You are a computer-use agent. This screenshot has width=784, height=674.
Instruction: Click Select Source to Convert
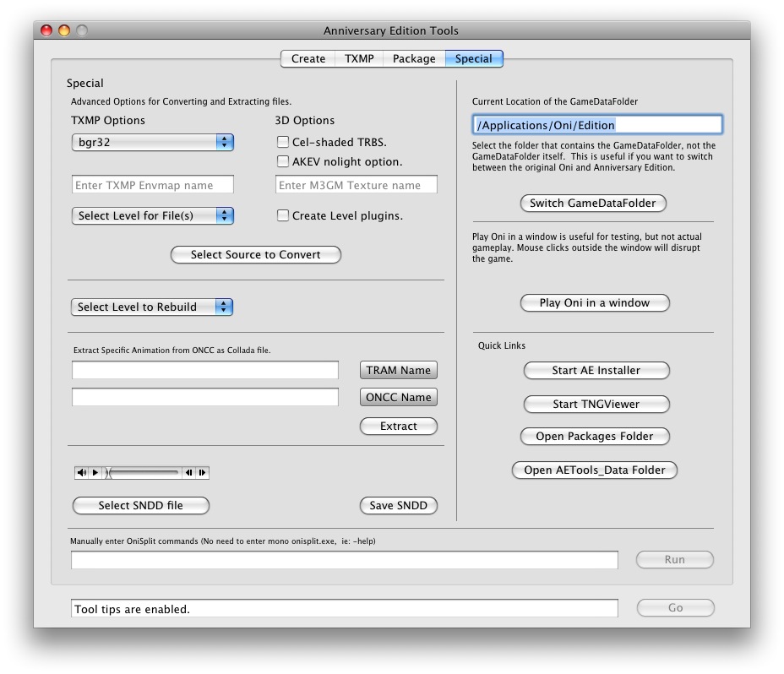pyautogui.click(x=255, y=254)
